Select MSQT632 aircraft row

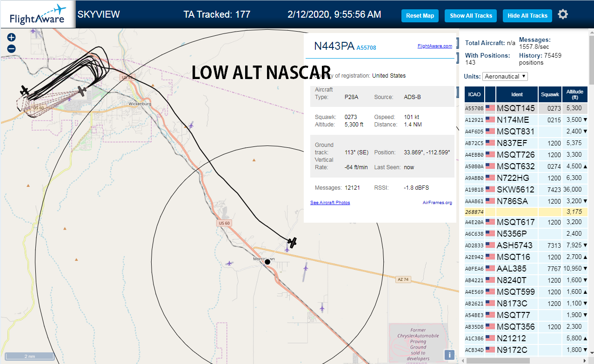(526, 166)
